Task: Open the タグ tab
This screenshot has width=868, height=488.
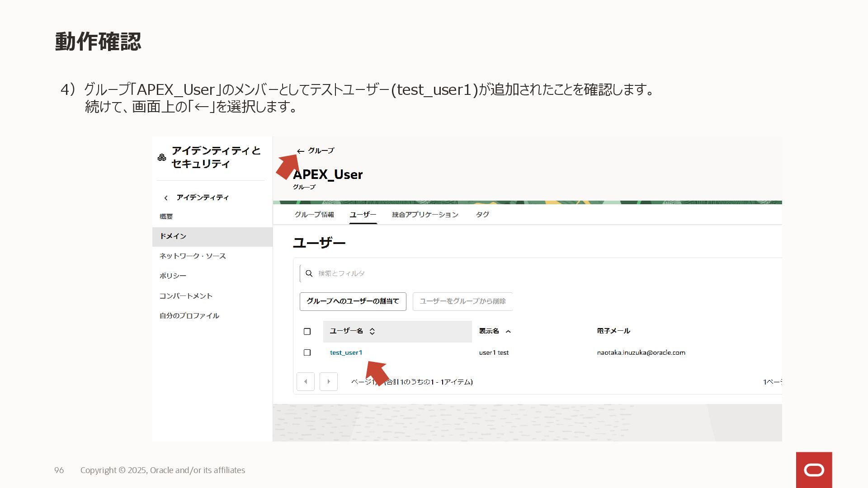Action: tap(482, 215)
